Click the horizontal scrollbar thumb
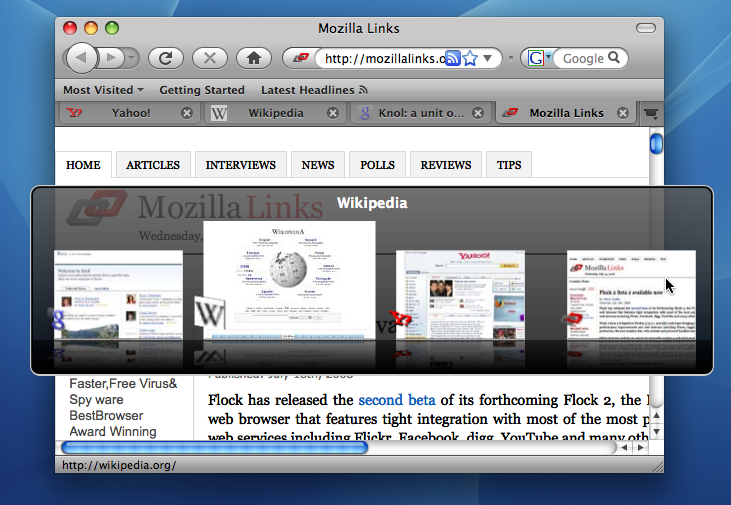 tap(214, 448)
